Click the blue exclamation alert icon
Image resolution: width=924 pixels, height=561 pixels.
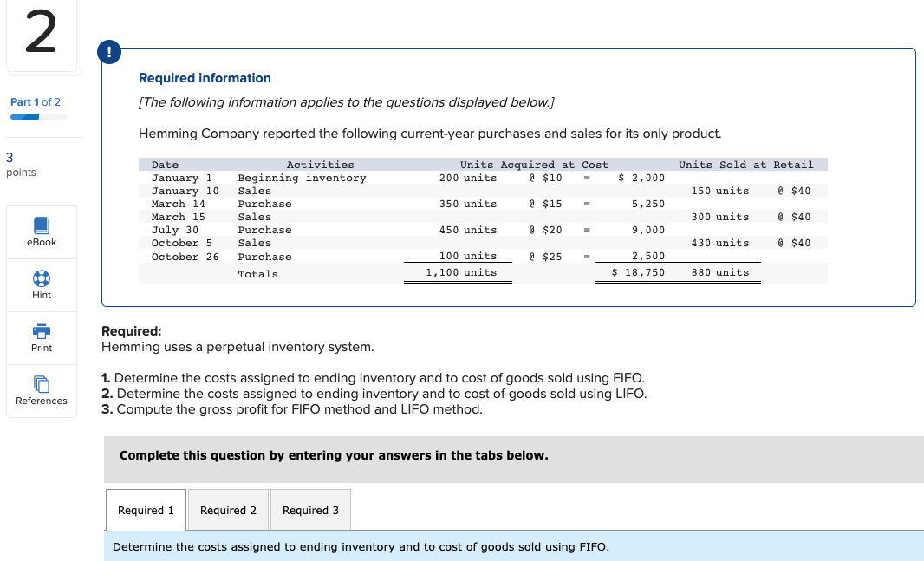pyautogui.click(x=108, y=52)
